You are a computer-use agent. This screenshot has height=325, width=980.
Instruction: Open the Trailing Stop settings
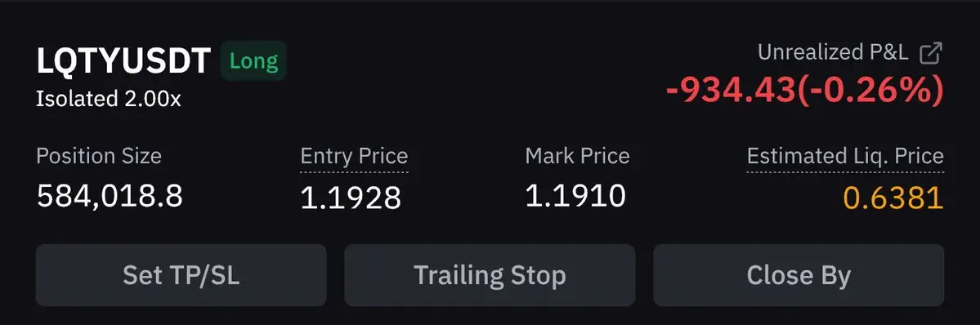[490, 276]
